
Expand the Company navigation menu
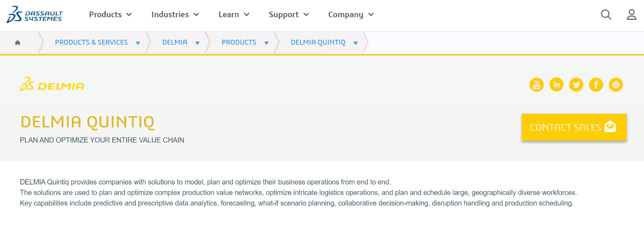click(351, 15)
